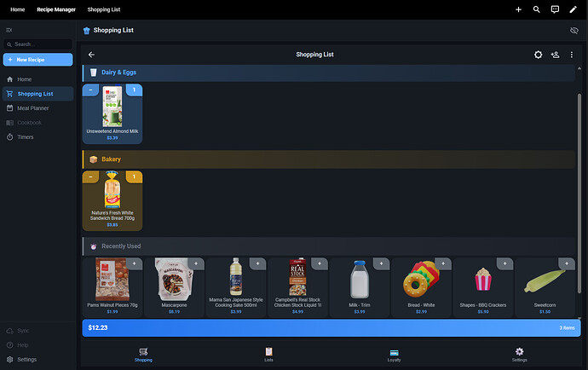Open Meal Planner in the sidebar

[x=37, y=108]
